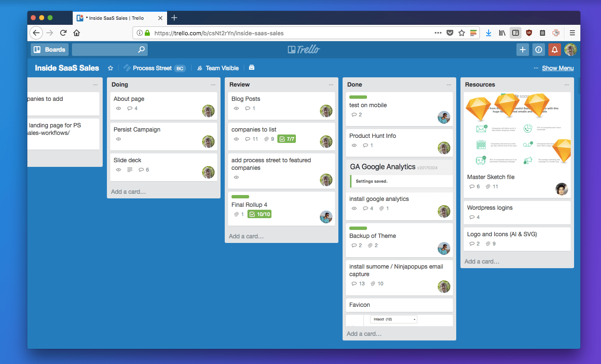Open the red notifications bell
This screenshot has height=364, width=601.
[555, 50]
